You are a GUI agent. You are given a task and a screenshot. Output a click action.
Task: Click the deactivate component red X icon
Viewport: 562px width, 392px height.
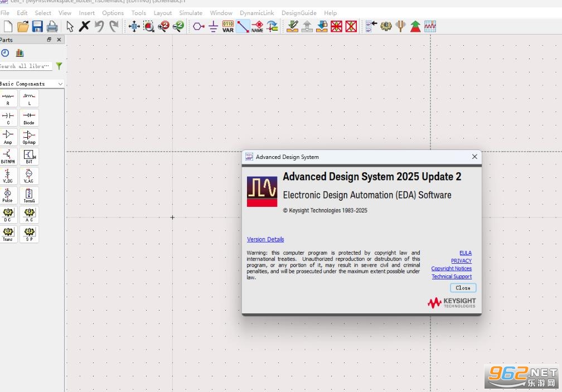pyautogui.click(x=337, y=27)
